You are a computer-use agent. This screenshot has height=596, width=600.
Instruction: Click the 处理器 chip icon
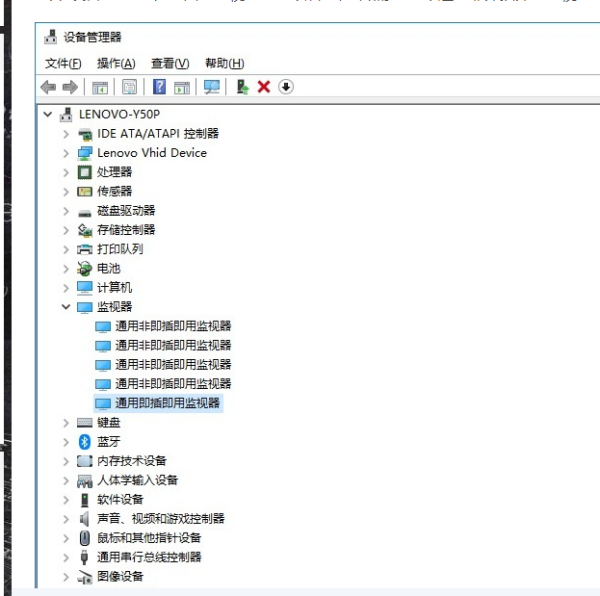[x=85, y=172]
